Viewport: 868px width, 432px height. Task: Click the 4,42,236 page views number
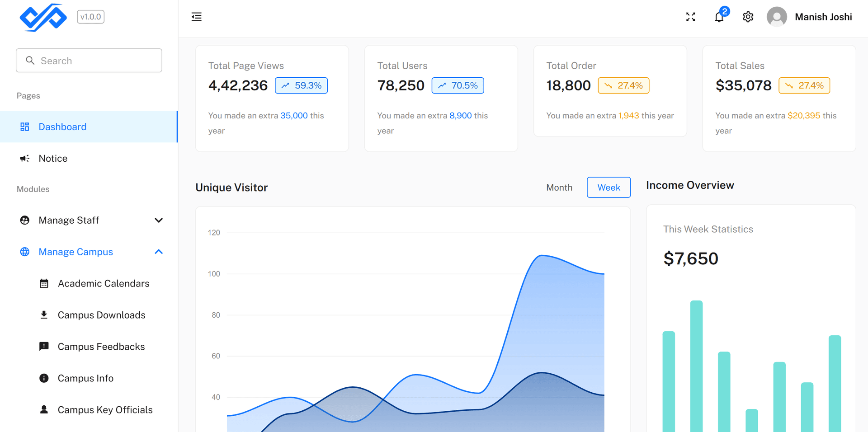(x=238, y=85)
